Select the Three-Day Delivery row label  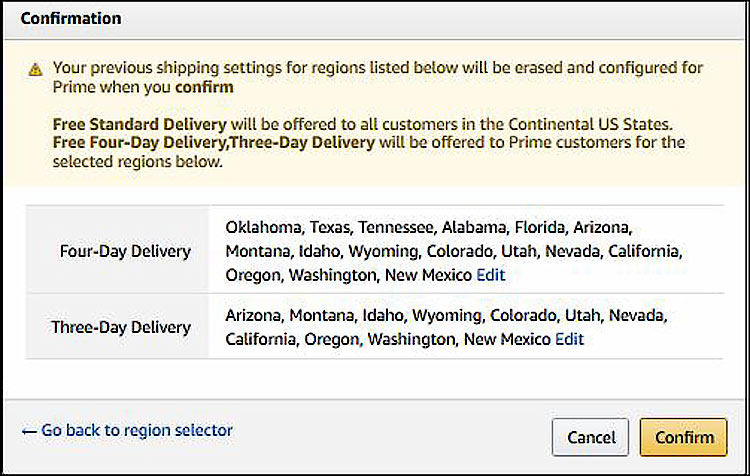click(x=121, y=327)
